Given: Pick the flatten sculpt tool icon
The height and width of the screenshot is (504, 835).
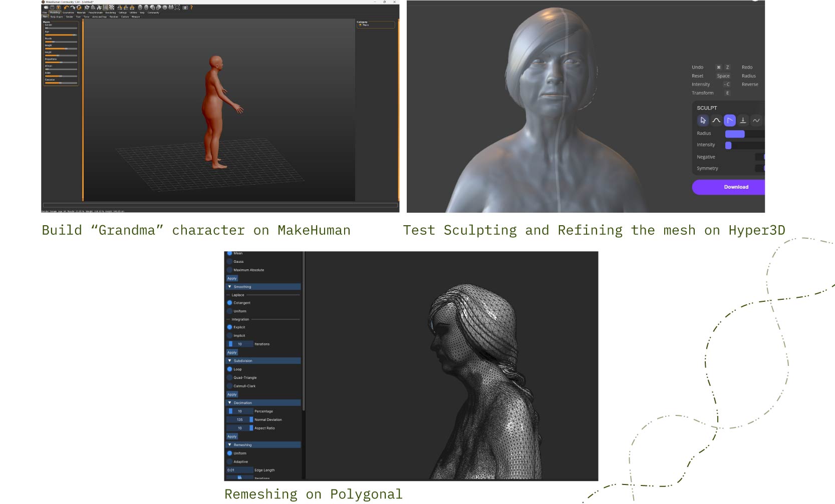Looking at the screenshot, I should click(743, 120).
